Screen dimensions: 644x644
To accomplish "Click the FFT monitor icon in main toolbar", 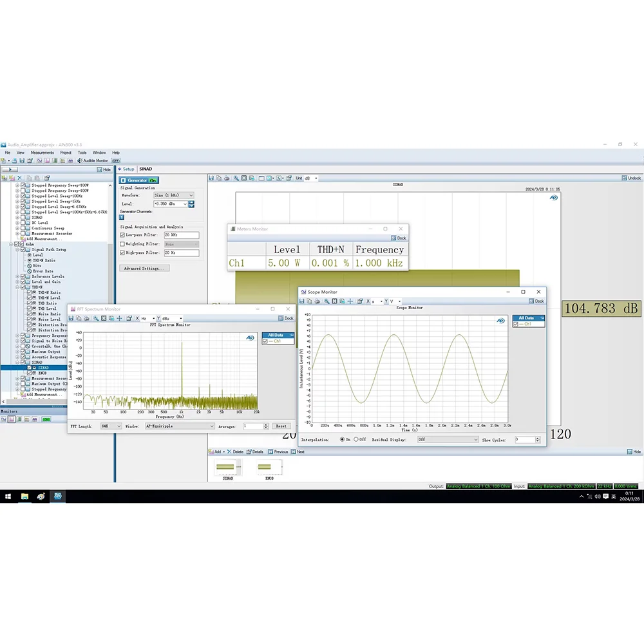I will coord(47,160).
